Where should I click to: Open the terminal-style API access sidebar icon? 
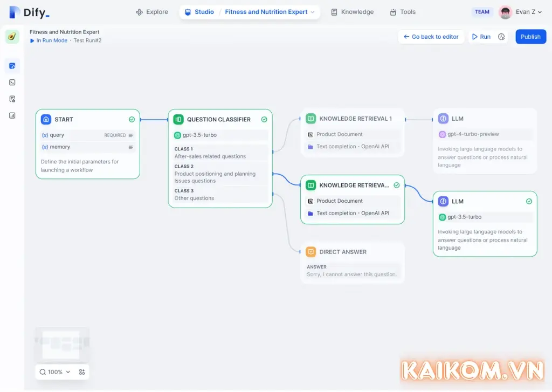(12, 82)
